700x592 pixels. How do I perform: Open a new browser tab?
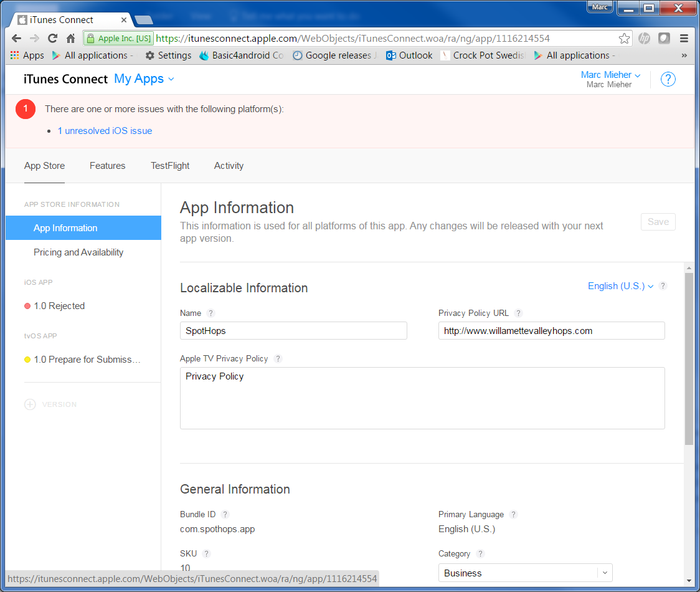click(143, 20)
